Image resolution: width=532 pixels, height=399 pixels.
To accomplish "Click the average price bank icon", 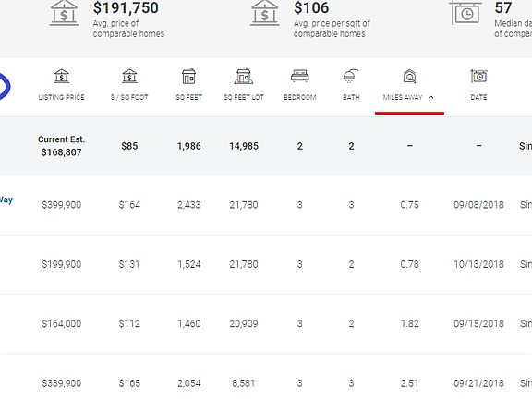I will coord(64,13).
